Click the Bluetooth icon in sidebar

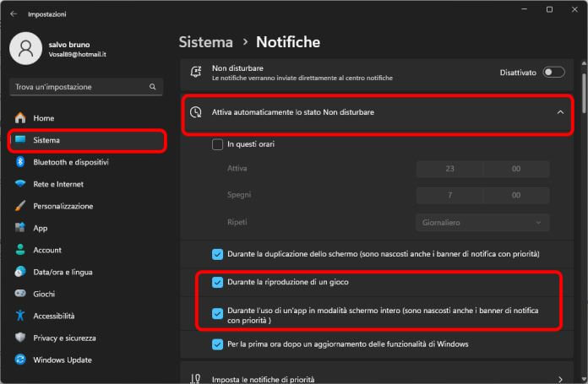[20, 162]
